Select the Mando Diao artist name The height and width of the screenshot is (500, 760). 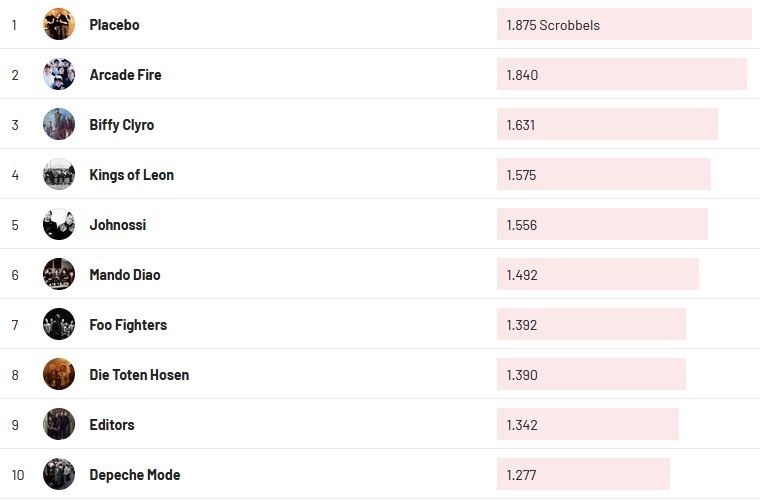(125, 275)
